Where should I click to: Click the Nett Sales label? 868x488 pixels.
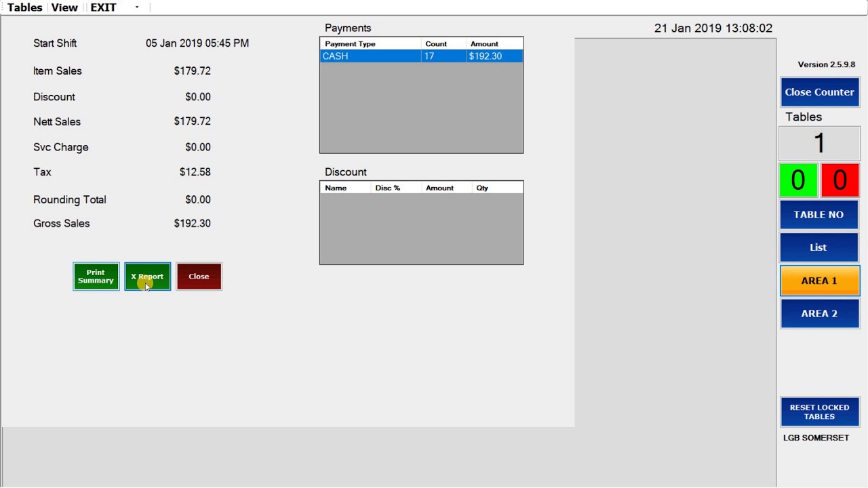point(57,122)
